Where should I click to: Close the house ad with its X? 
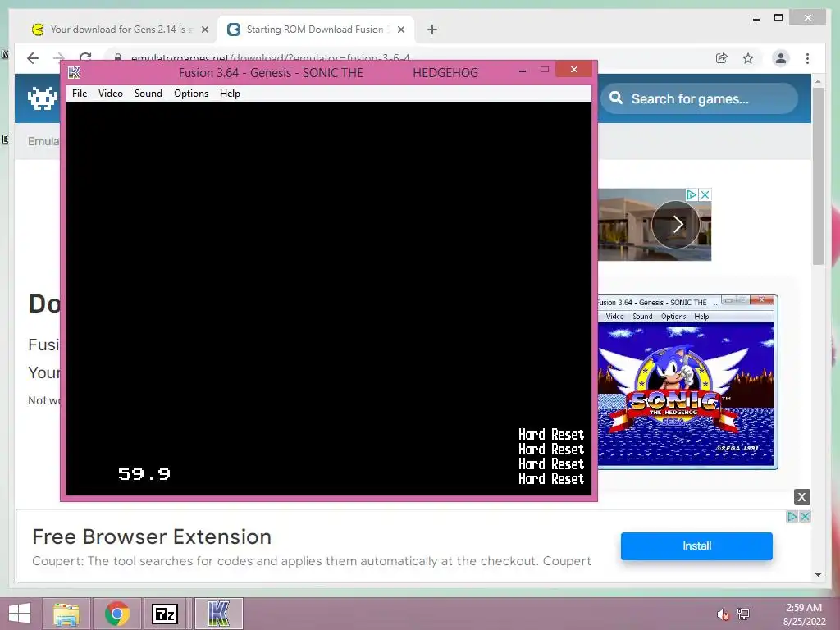coord(705,194)
